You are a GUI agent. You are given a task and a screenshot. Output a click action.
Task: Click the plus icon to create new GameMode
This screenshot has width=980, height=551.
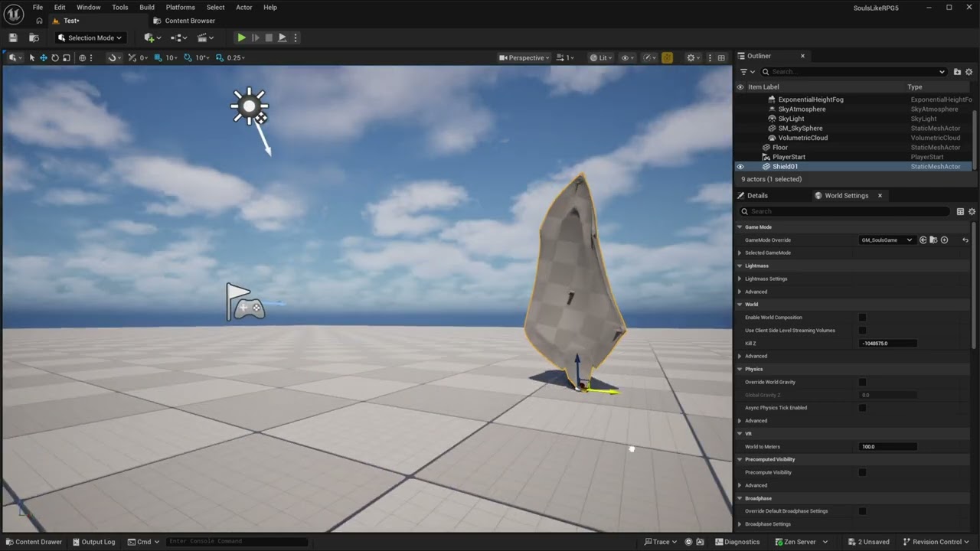tap(944, 240)
